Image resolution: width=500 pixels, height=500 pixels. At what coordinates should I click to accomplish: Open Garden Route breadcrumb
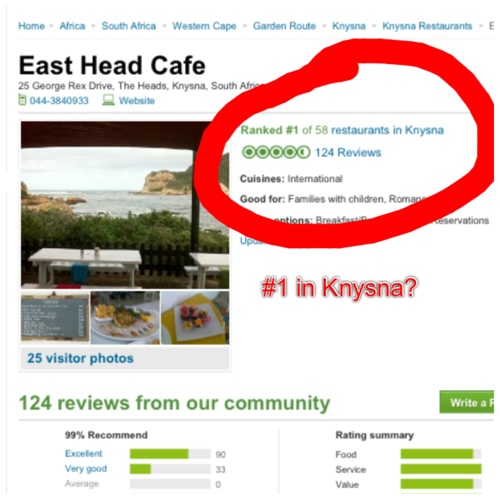tap(284, 26)
